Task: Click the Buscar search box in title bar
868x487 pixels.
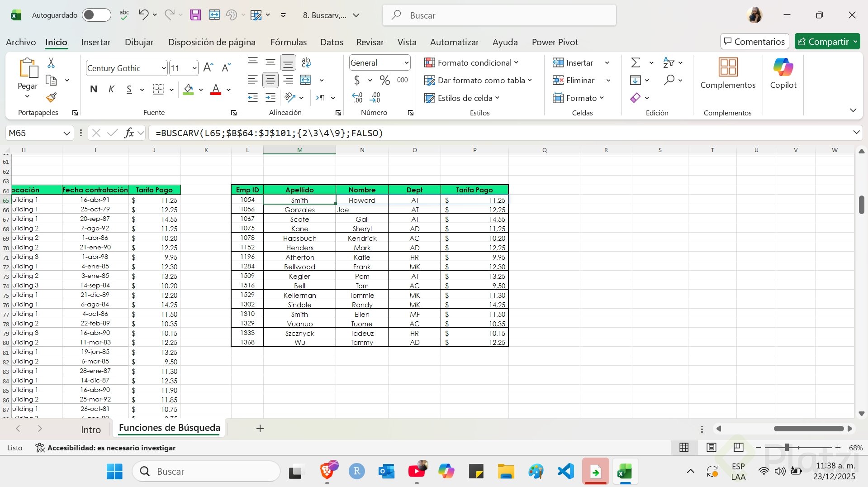Action: [x=499, y=15]
